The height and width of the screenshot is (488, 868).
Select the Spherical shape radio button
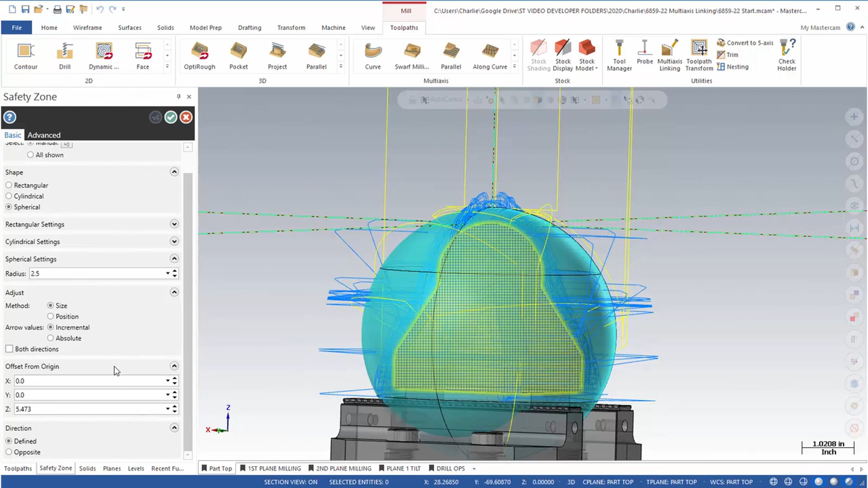[x=8, y=206]
